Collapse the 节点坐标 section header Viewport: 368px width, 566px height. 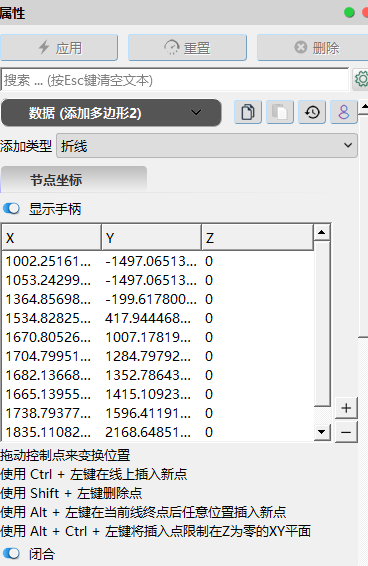pyautogui.click(x=74, y=179)
